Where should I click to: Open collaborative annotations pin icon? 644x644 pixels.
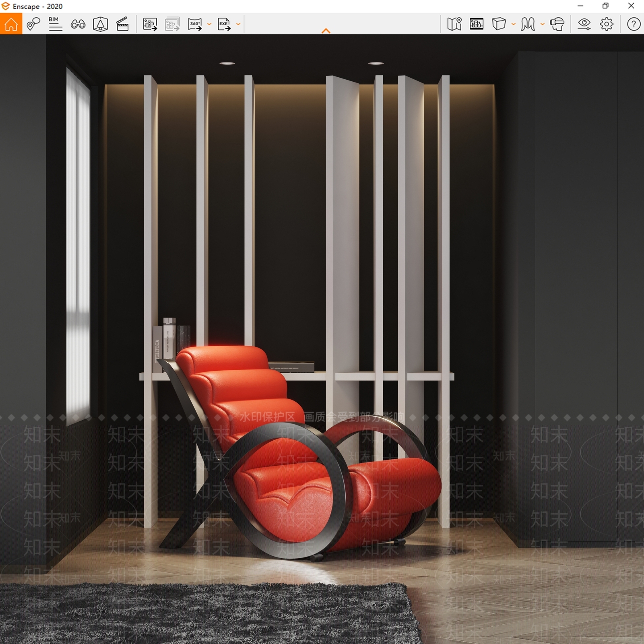tap(33, 24)
